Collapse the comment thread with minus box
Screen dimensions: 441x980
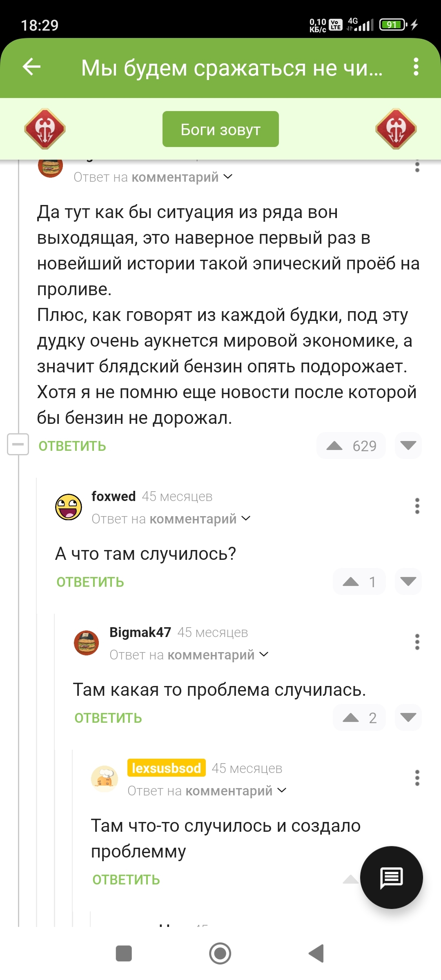click(x=18, y=444)
